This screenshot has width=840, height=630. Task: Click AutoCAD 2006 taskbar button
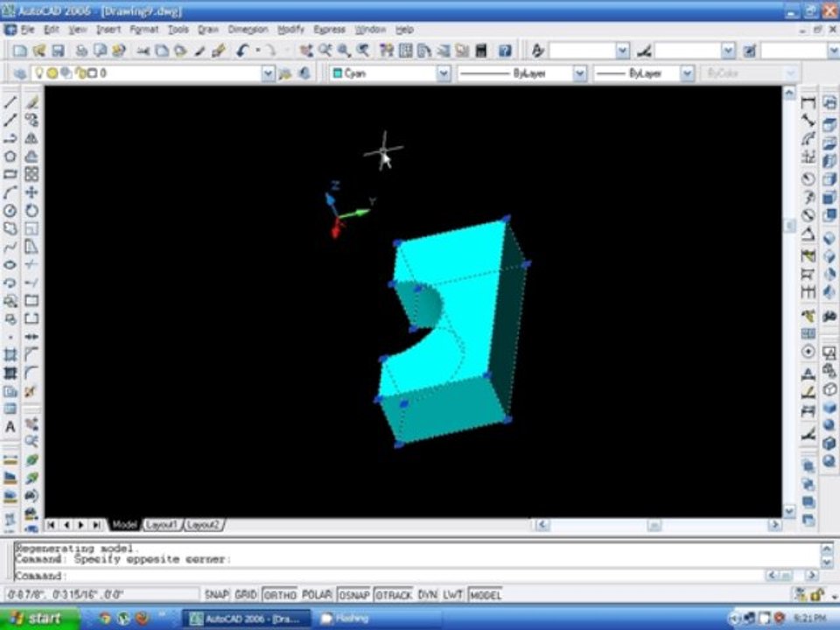[247, 619]
